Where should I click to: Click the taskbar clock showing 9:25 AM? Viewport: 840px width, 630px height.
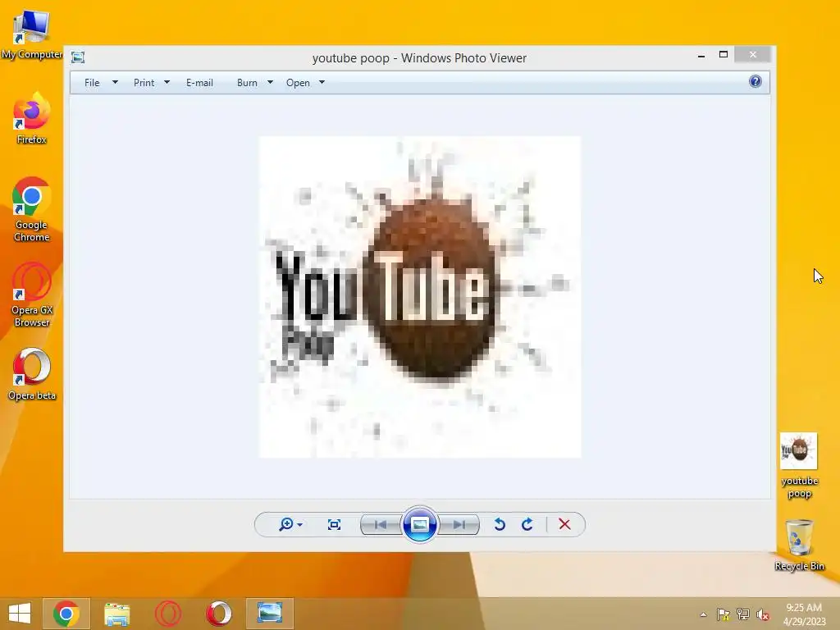[x=804, y=614]
